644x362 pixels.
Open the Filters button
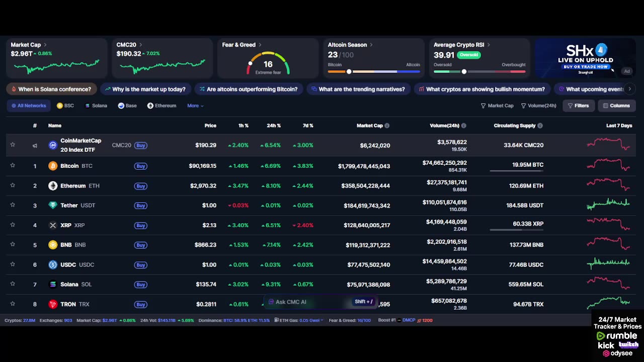coord(578,106)
